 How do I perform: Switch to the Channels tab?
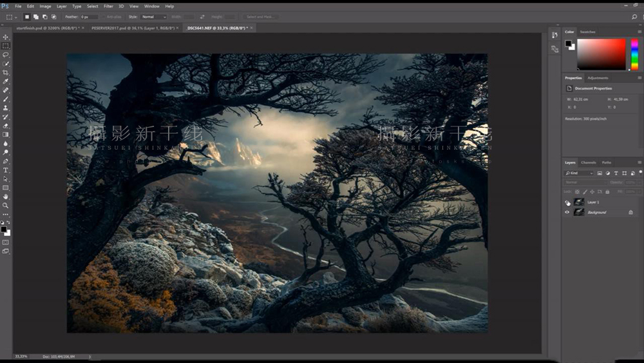coord(588,162)
